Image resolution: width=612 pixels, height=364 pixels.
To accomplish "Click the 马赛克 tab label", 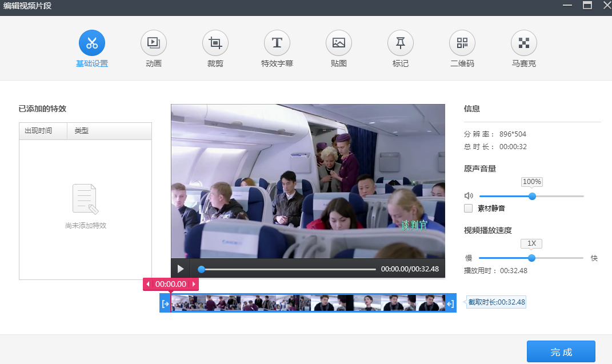I will tap(524, 63).
